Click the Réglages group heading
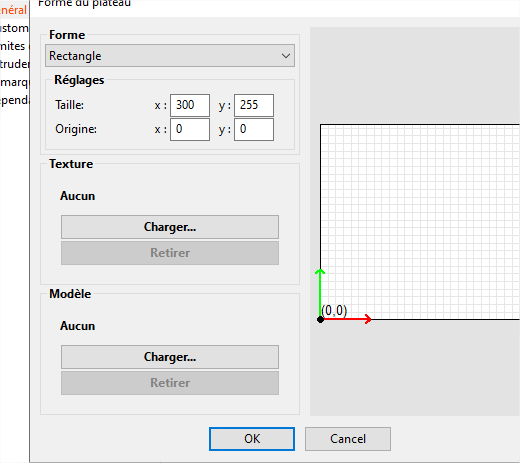This screenshot has height=463, width=520. tap(79, 80)
